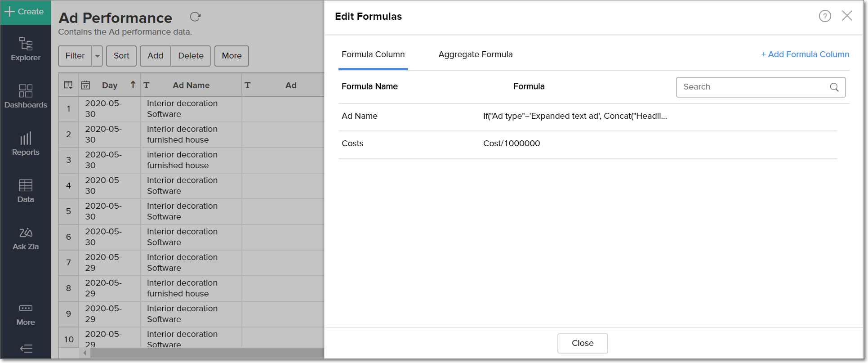This screenshot has width=868, height=363.
Task: Open sidebar More menu
Action: (26, 314)
